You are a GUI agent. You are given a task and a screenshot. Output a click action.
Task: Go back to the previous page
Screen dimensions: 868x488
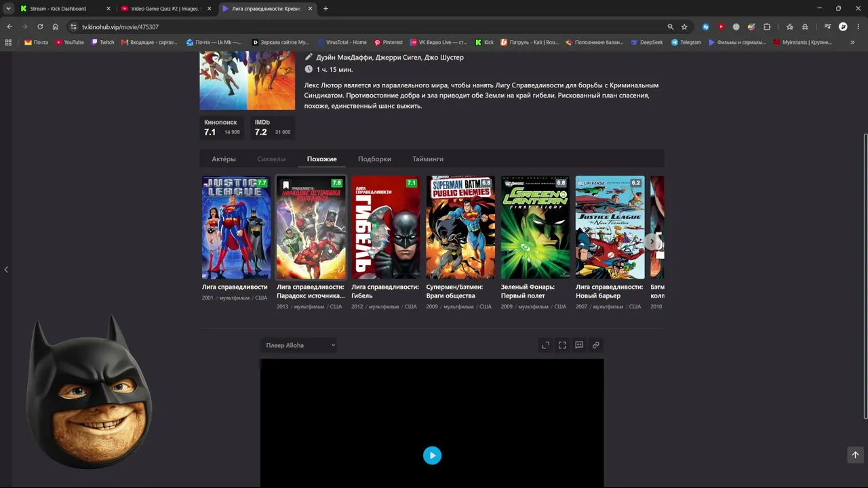pyautogui.click(x=9, y=26)
